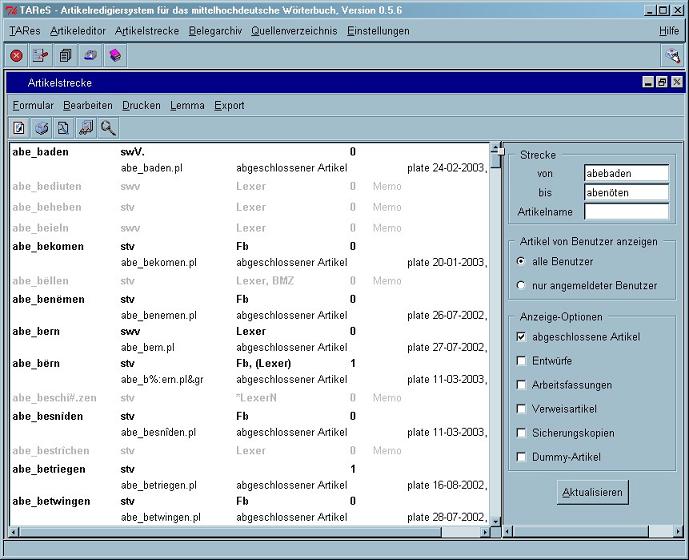Screen dimensions: 689x560
Task: Open the Lemma menu
Action: tap(187, 105)
